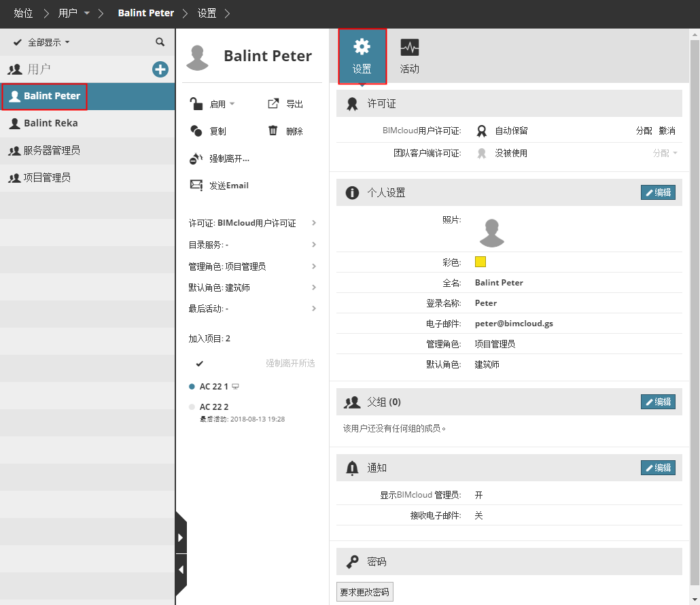Image resolution: width=700 pixels, height=605 pixels.
Task: Click the 删除 trash icon
Action: pos(273,131)
